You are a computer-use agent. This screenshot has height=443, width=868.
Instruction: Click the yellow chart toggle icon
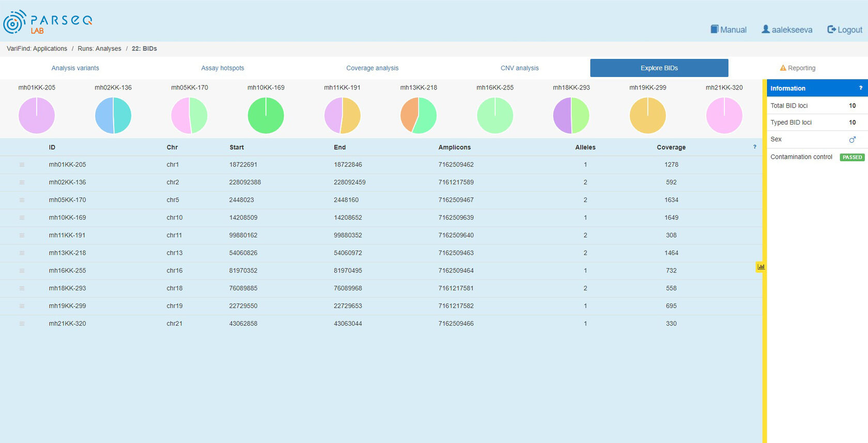coord(761,267)
